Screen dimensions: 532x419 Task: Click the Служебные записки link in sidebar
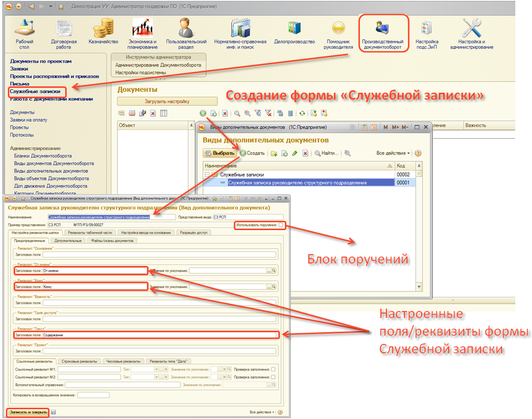pyautogui.click(x=35, y=91)
